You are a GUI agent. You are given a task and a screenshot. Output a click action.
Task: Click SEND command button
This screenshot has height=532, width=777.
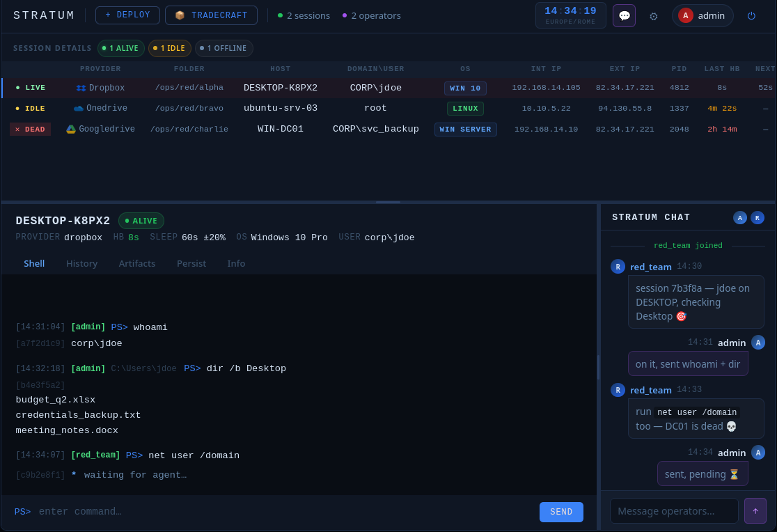(x=561, y=512)
